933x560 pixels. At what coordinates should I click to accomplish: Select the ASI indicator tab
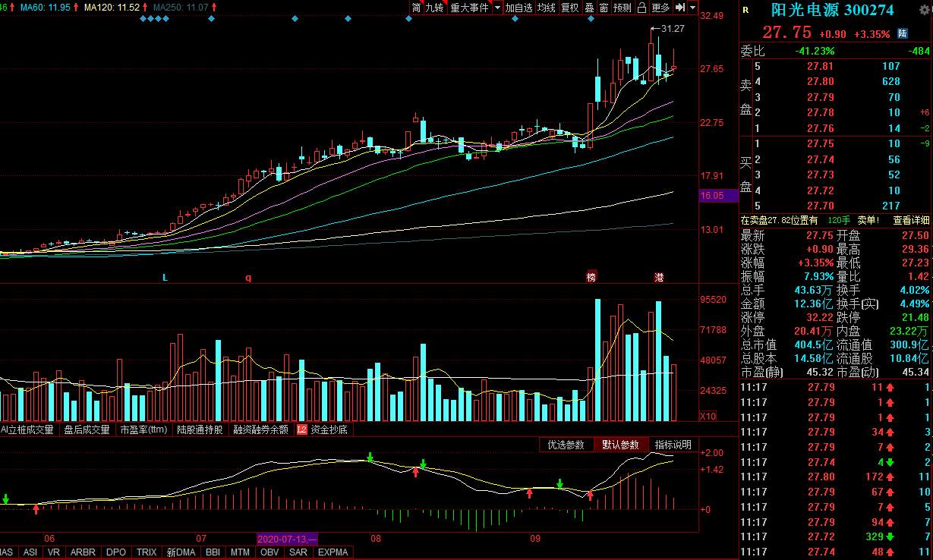[x=30, y=552]
